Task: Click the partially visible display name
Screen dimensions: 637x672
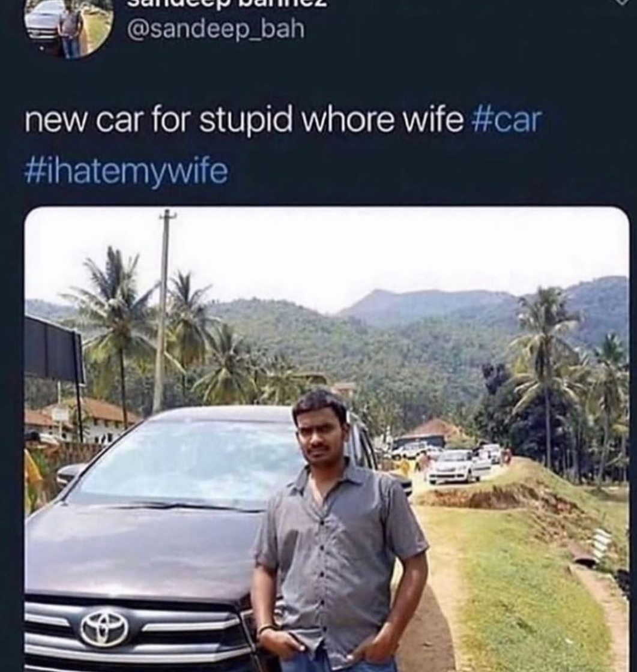Action: tap(226, 4)
